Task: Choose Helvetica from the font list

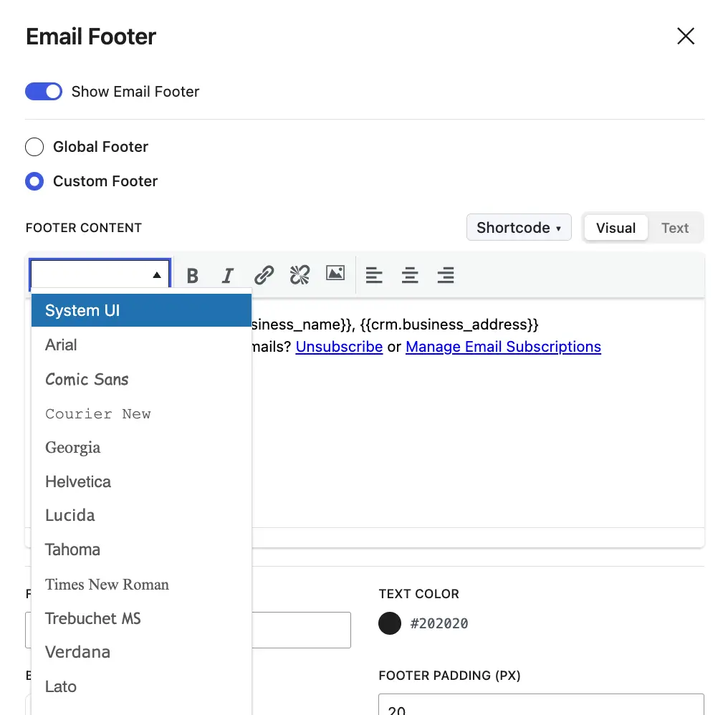Action: 142,481
